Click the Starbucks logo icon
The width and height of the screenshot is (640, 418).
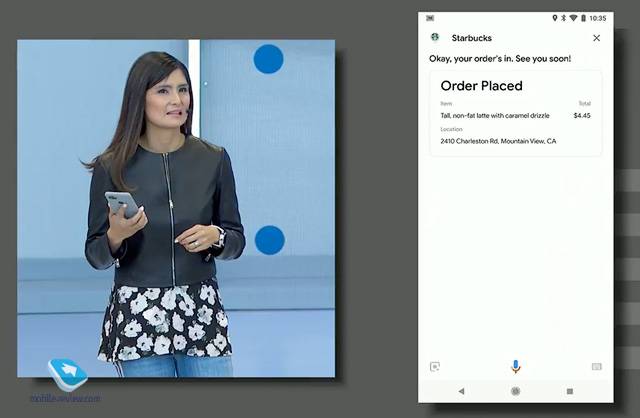pyautogui.click(x=435, y=38)
